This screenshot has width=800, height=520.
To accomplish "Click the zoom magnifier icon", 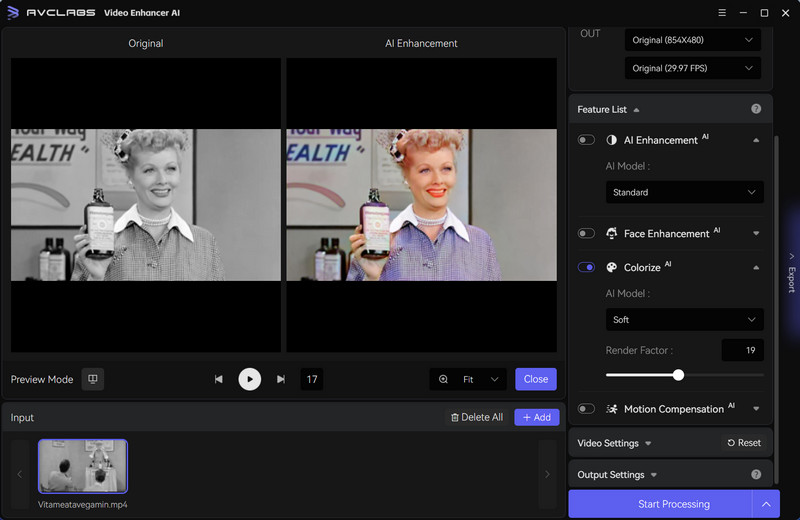I will coord(444,379).
